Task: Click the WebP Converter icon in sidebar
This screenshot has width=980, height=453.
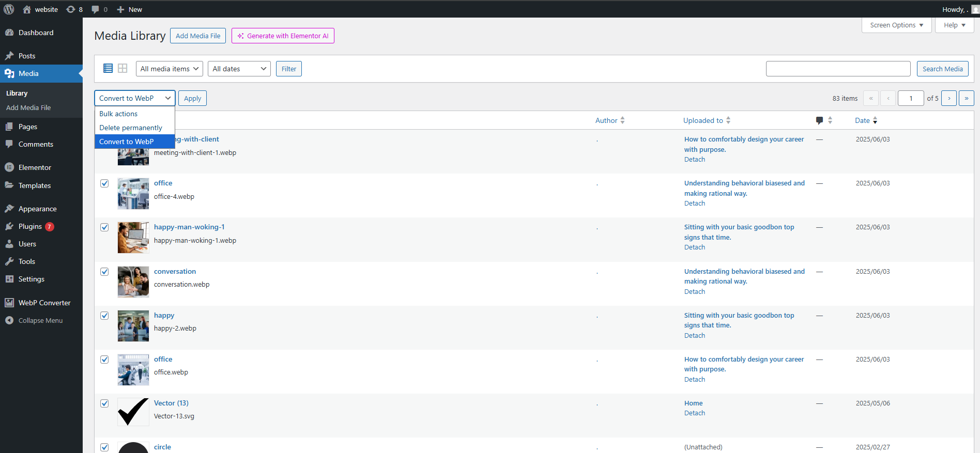Action: click(9, 303)
